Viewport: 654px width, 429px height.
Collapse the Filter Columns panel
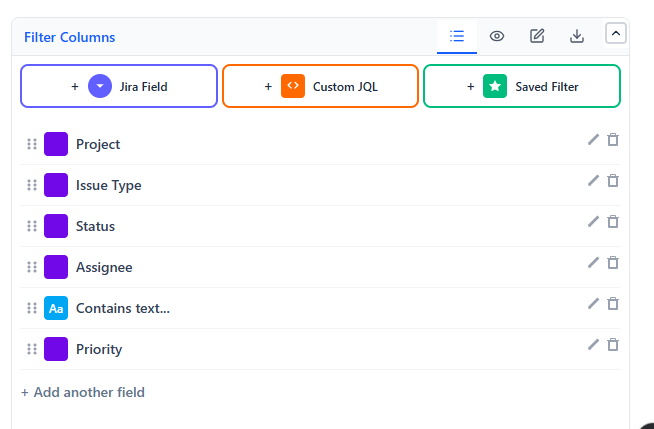click(616, 33)
